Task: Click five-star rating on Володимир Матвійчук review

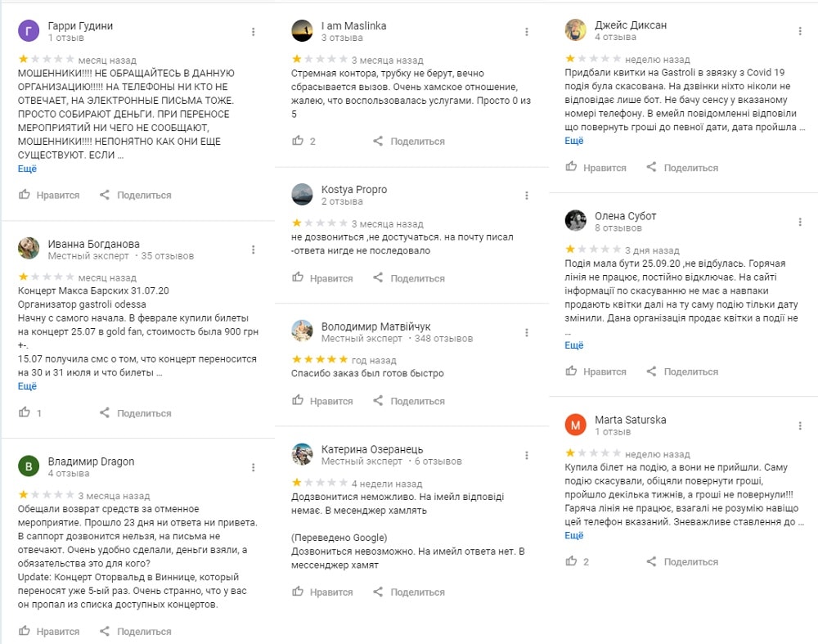Action: [x=320, y=359]
